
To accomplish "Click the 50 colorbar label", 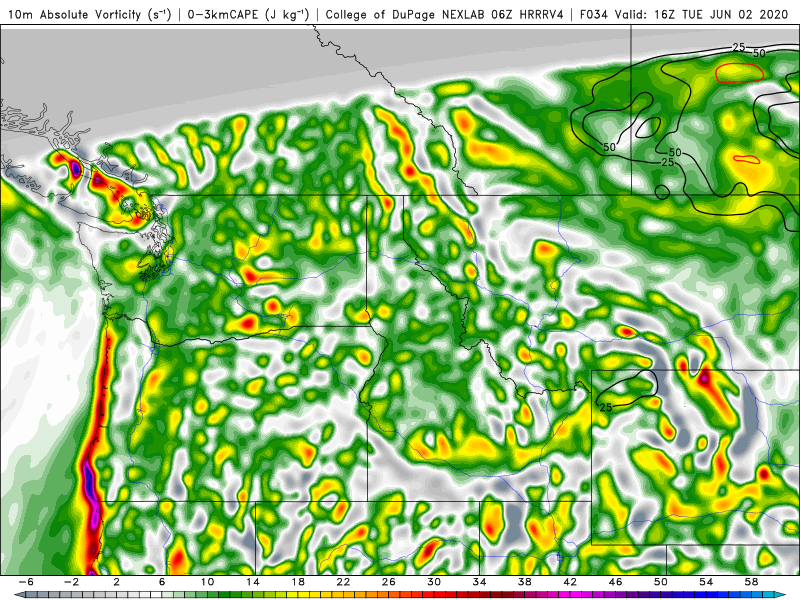I will point(661,582).
